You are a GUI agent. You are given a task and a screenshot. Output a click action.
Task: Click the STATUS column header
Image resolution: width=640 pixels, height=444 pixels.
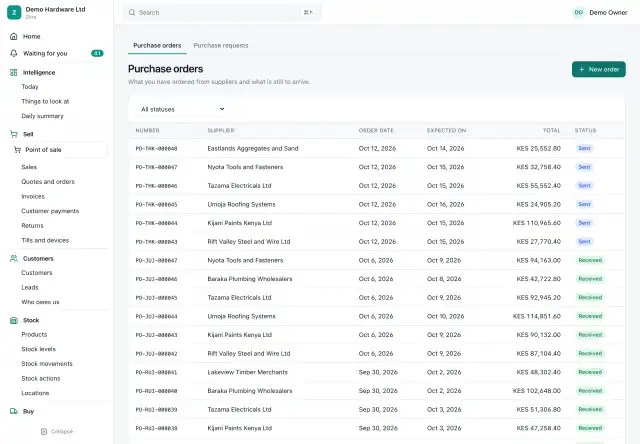pyautogui.click(x=585, y=131)
